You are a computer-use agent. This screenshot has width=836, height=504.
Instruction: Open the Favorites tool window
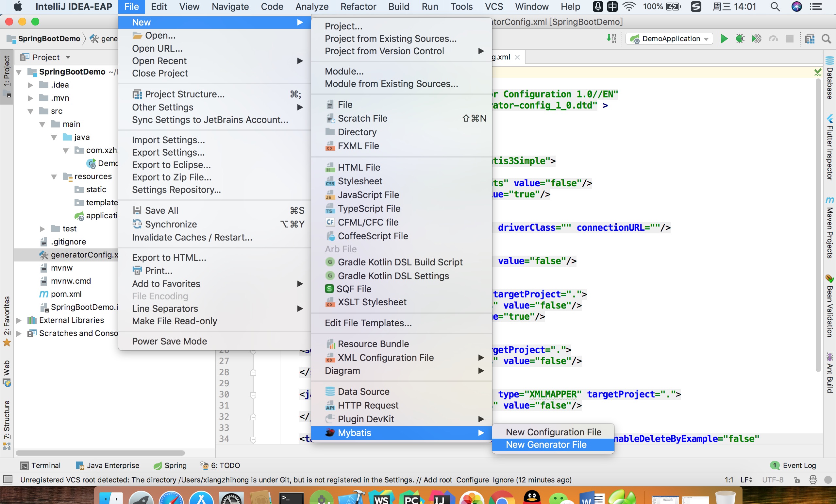tap(7, 321)
